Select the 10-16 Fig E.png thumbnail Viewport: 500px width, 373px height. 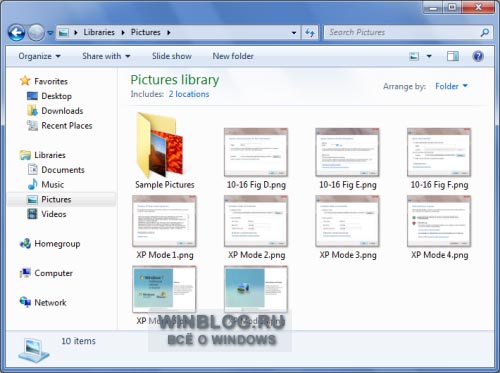click(x=347, y=152)
